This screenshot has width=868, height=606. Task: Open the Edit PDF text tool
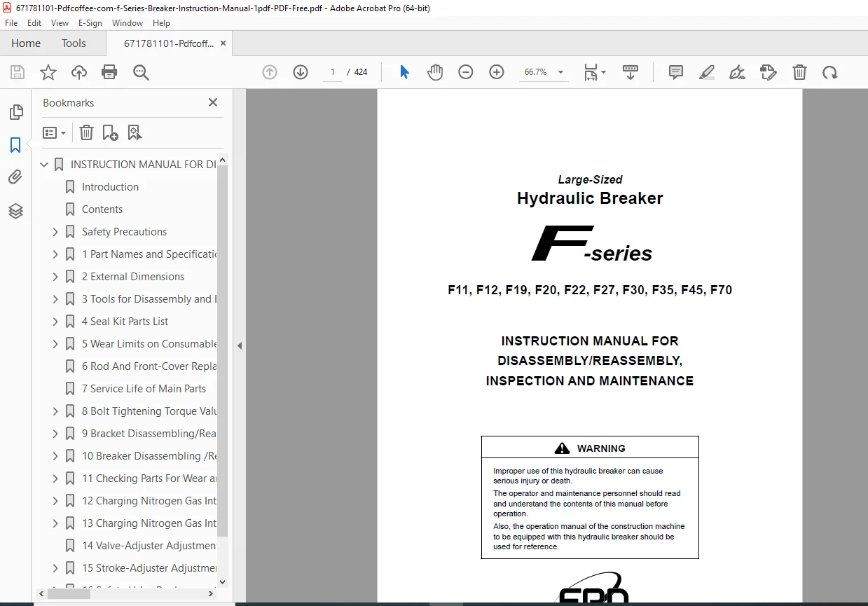click(x=769, y=72)
